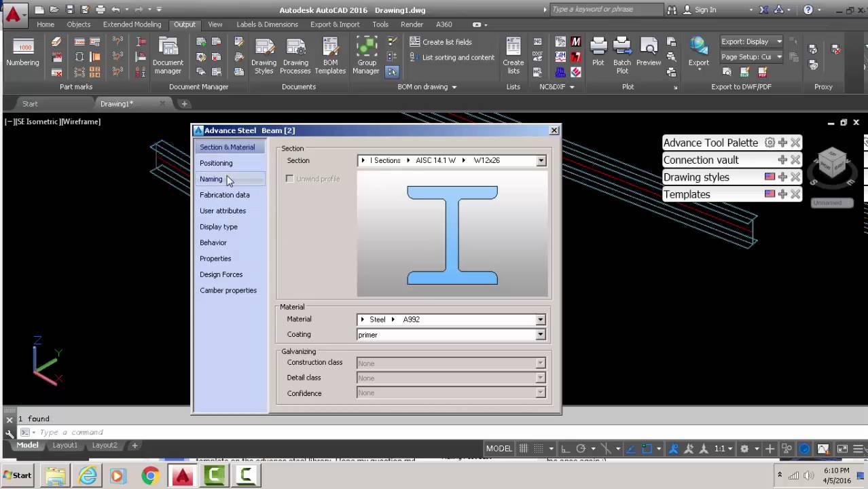Switch to Extended Modeling ribbon tab
This screenshot has width=868, height=489.
point(132,24)
